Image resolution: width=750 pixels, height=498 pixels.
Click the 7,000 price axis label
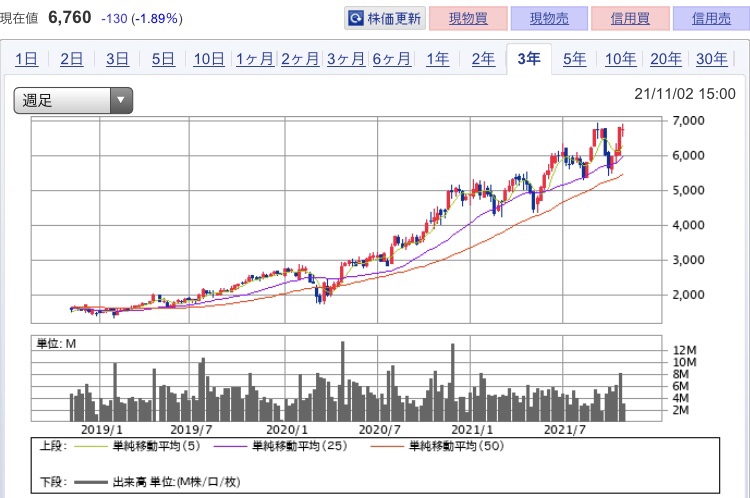click(x=688, y=121)
